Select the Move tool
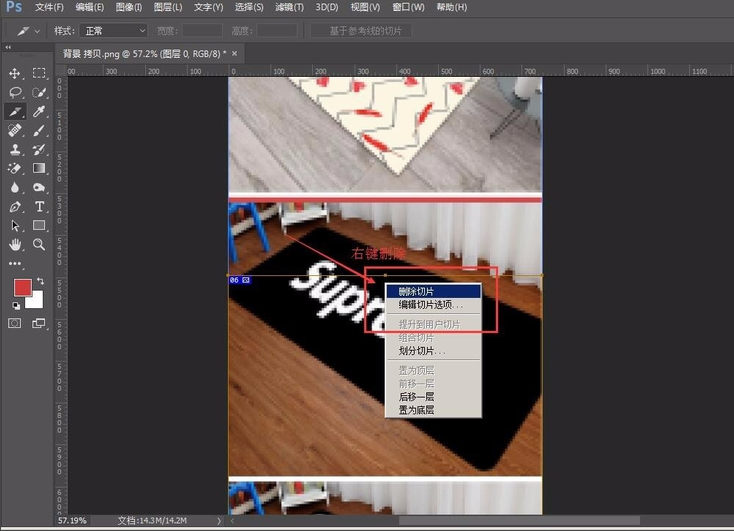 (15, 73)
